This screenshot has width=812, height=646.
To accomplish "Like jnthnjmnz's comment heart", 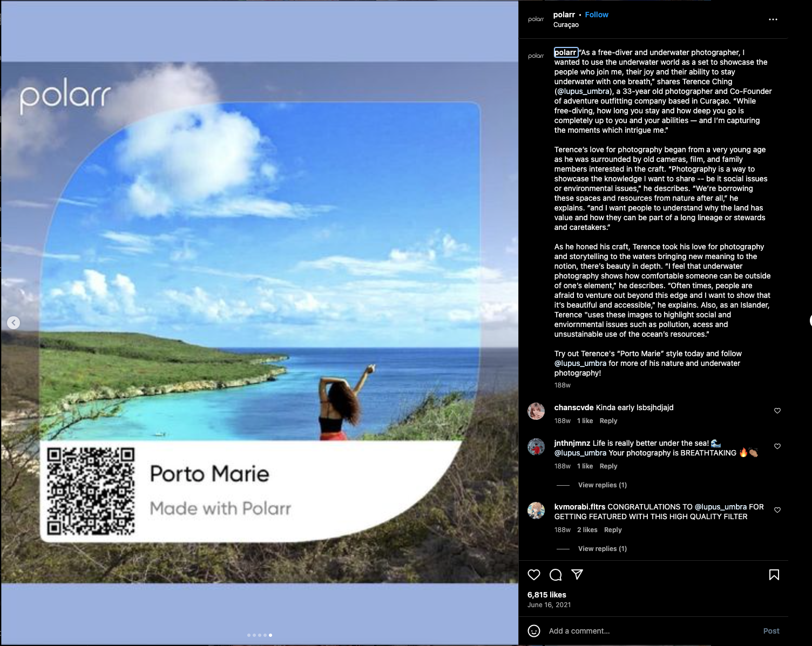I will (x=777, y=446).
